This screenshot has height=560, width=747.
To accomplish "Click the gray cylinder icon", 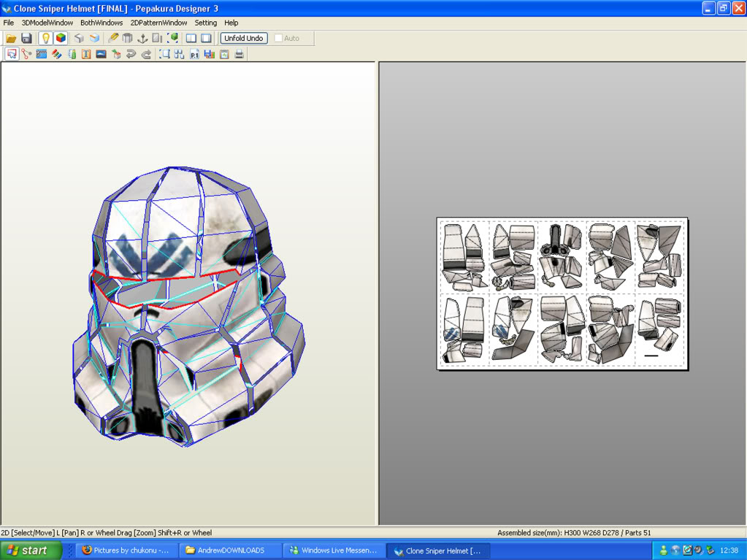I will click(x=127, y=38).
